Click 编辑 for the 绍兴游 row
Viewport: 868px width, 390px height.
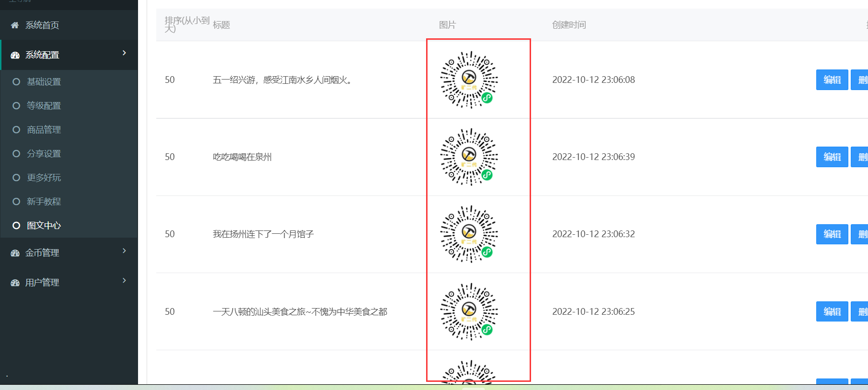[832, 80]
